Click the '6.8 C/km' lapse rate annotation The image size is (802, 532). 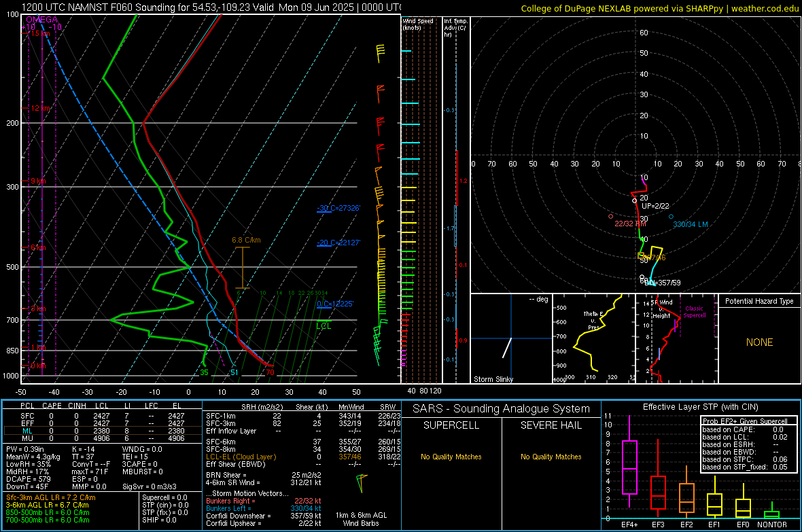point(246,240)
